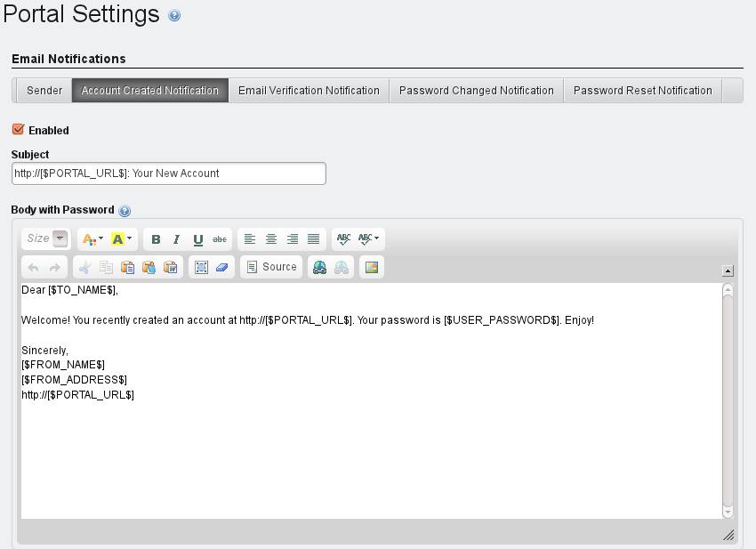Toggle bold formatting in the editor
Viewport: 756px width, 549px height.
[156, 239]
